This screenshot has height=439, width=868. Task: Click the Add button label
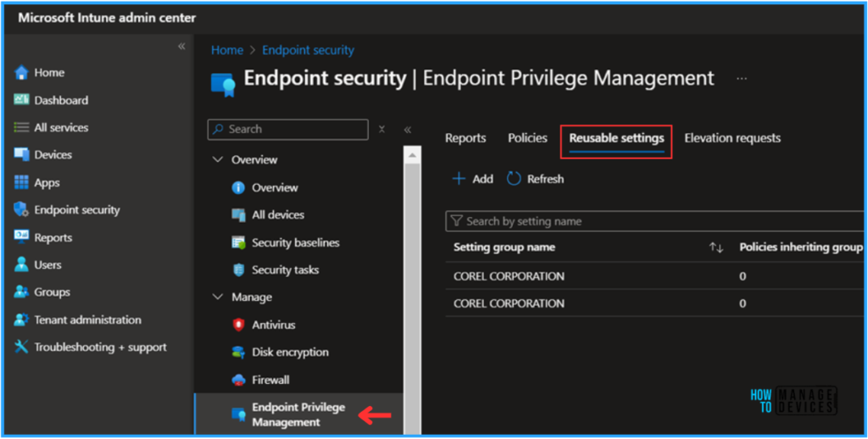pos(482,179)
